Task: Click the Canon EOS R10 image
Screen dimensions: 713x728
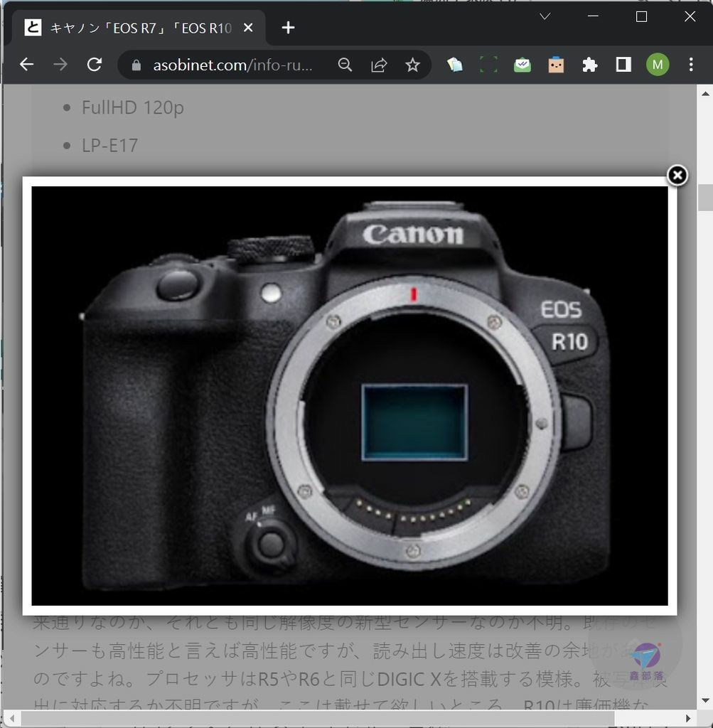Action: pos(350,395)
